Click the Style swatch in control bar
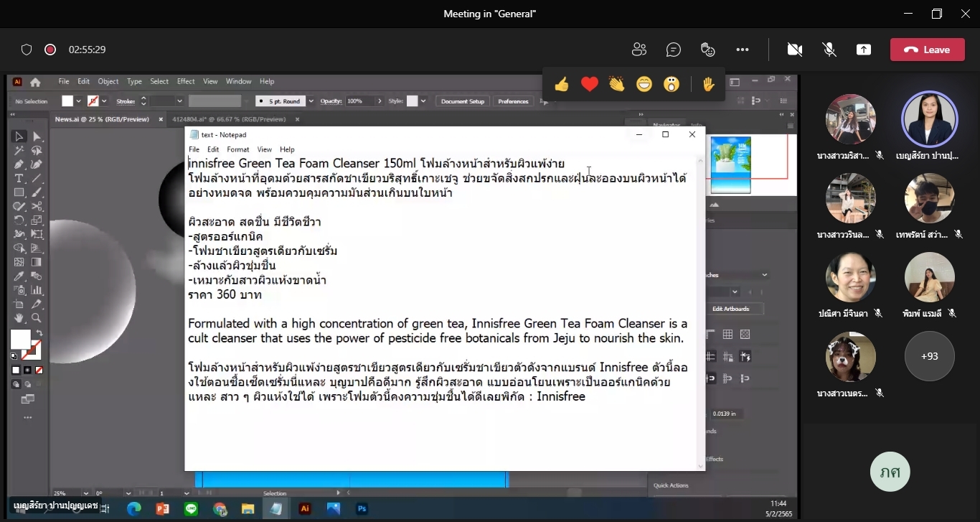This screenshot has width=980, height=522. (x=412, y=101)
